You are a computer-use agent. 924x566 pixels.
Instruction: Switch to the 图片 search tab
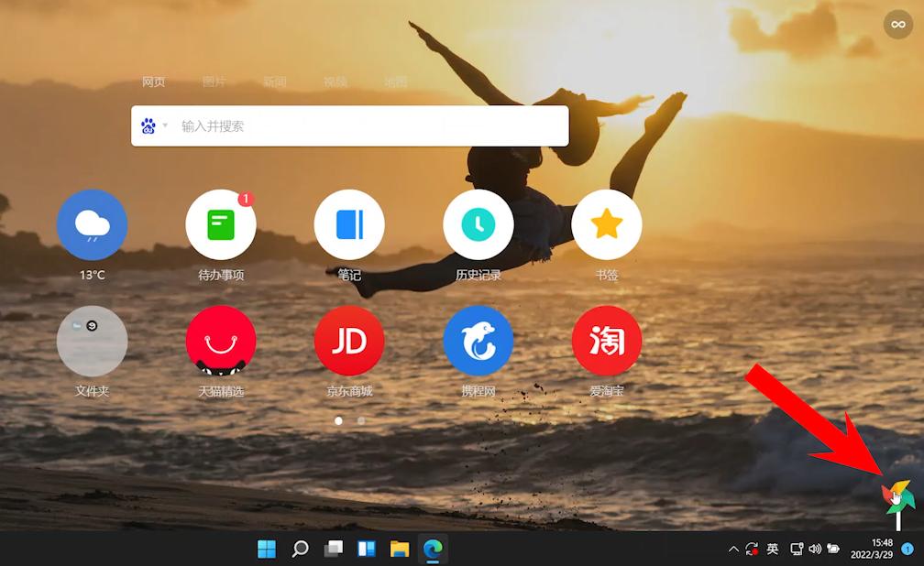tap(214, 82)
